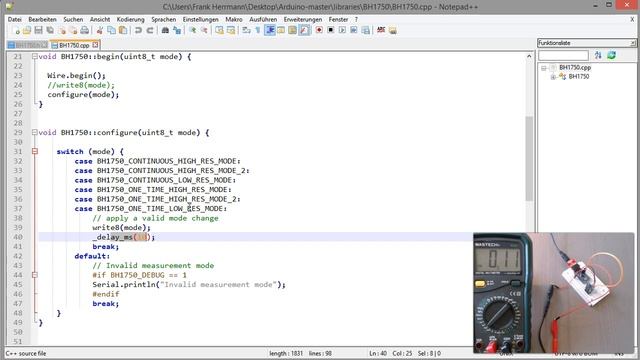The image size is (640, 360).
Task: Open the Erweiterungen menu
Action: click(303, 19)
